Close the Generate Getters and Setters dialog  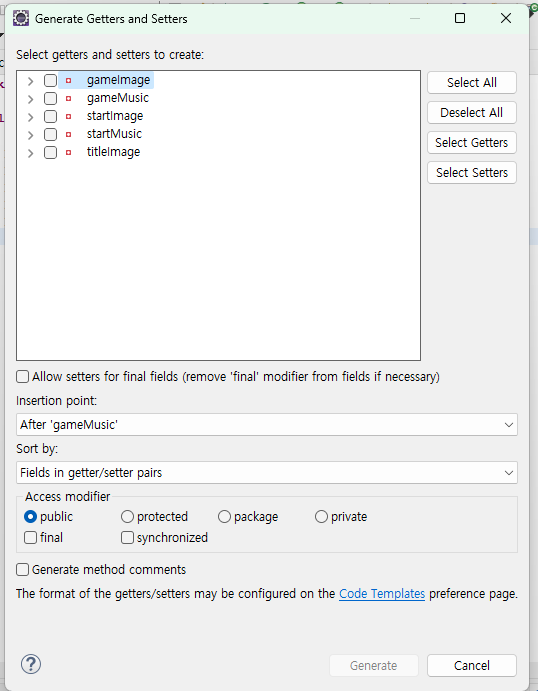tap(506, 18)
